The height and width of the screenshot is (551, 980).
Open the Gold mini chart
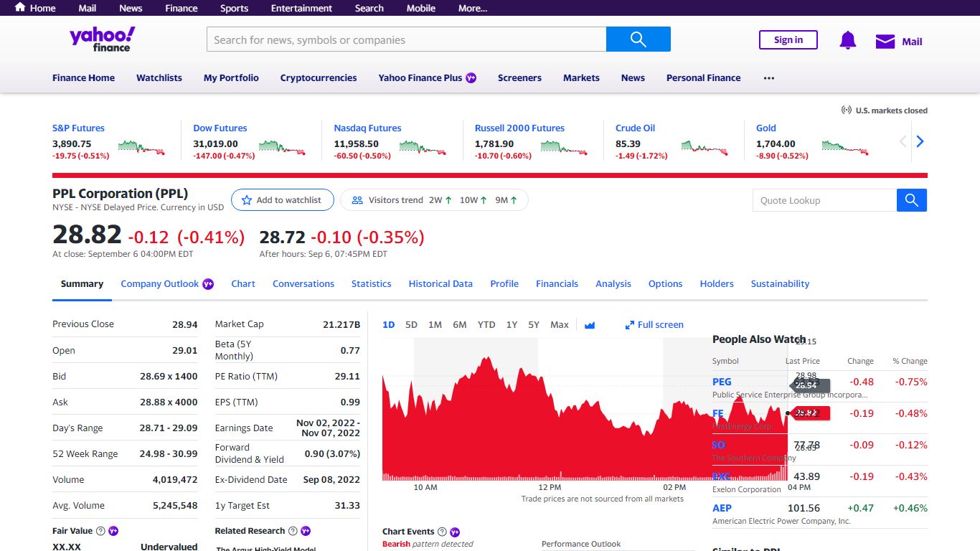(x=845, y=148)
